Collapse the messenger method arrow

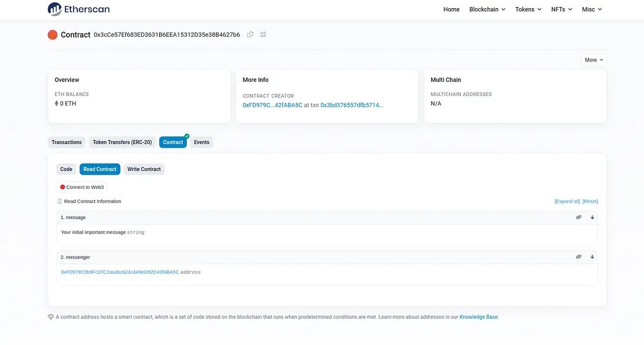point(592,257)
